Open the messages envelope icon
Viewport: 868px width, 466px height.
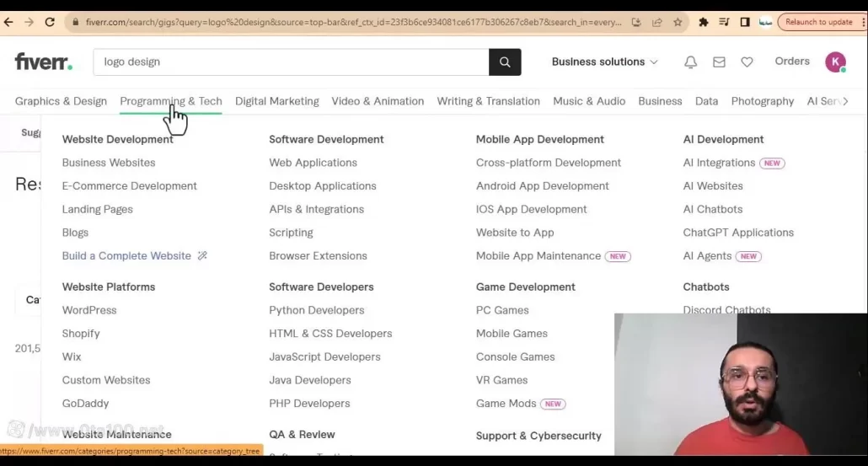(719, 62)
